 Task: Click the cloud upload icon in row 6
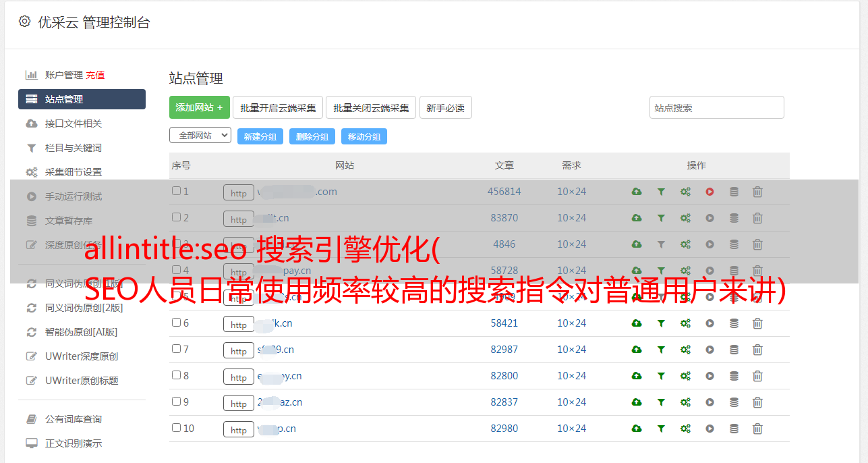(x=637, y=323)
